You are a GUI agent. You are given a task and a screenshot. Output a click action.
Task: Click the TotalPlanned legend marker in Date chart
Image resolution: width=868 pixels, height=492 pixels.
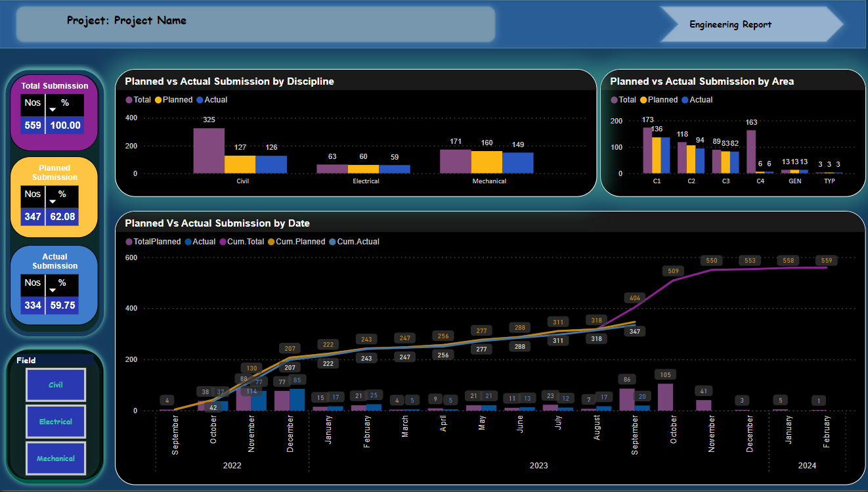[129, 242]
